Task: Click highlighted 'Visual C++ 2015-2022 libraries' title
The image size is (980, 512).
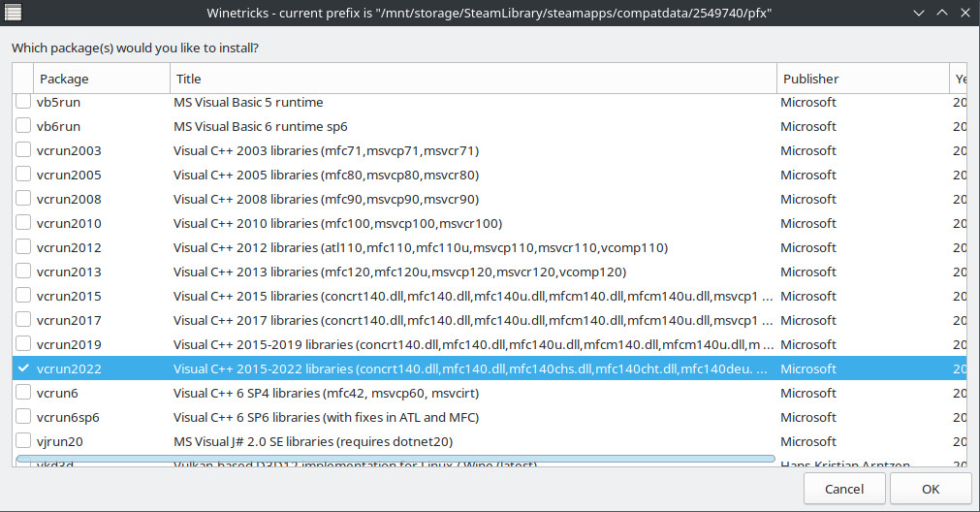Action: tap(470, 368)
